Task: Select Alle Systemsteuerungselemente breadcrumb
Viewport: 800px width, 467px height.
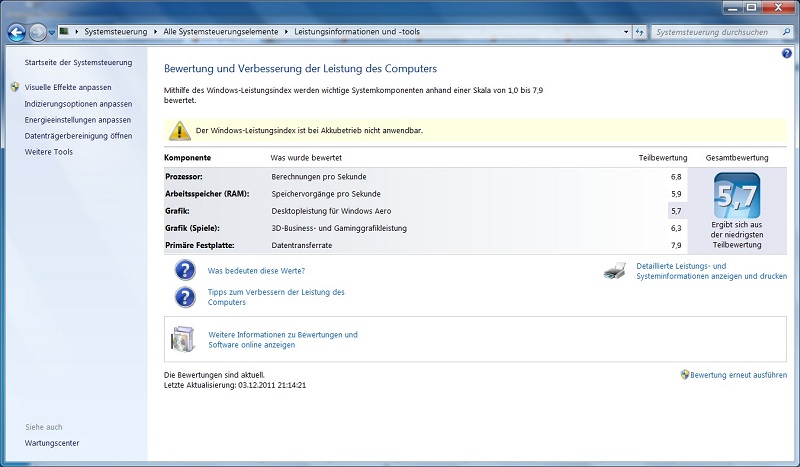Action: [x=221, y=32]
